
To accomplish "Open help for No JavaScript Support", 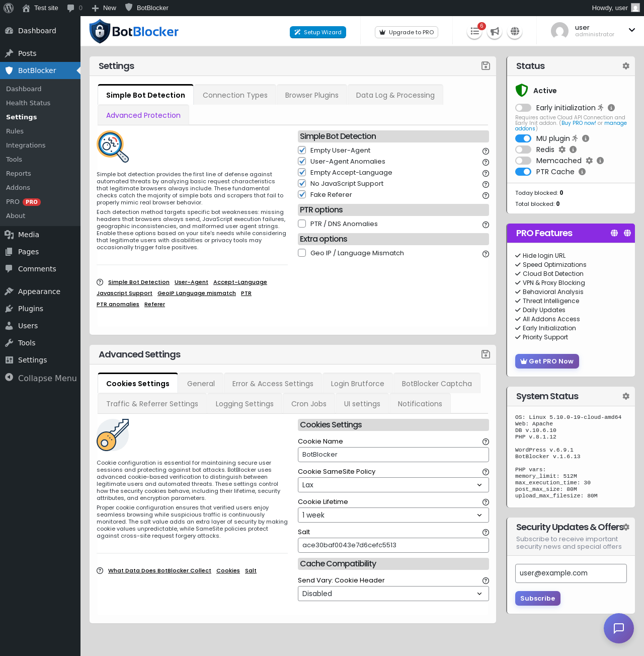I will click(x=486, y=184).
